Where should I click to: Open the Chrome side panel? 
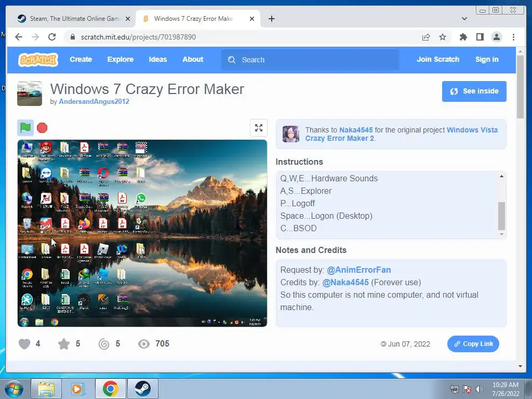[480, 37]
